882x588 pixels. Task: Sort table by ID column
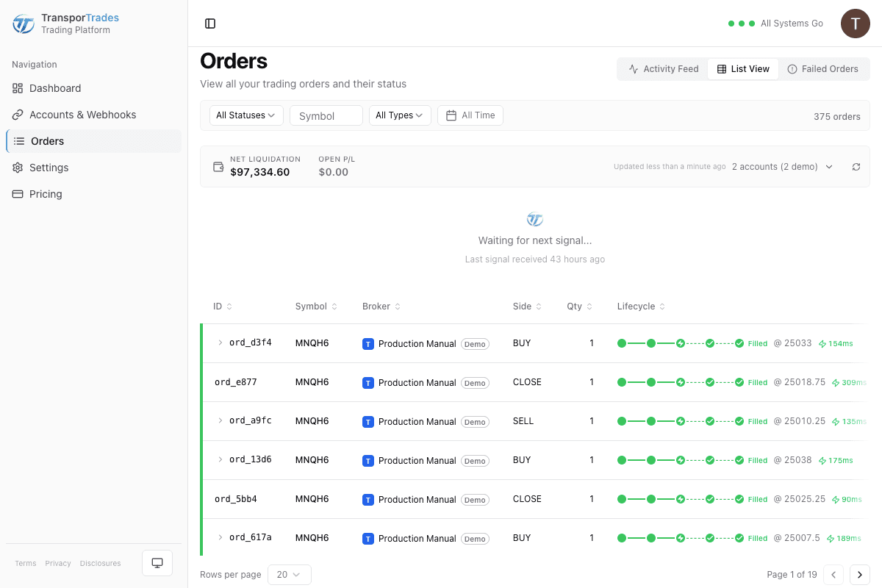(x=223, y=306)
